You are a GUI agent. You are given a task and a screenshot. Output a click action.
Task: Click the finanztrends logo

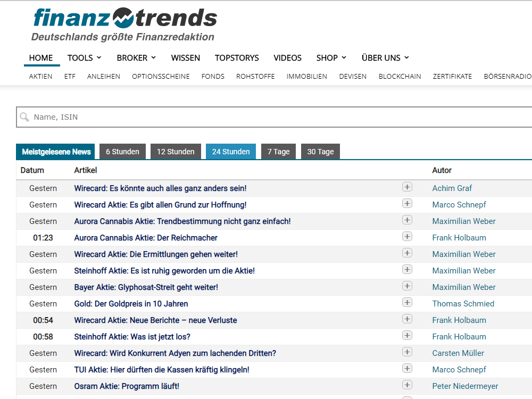pyautogui.click(x=124, y=24)
